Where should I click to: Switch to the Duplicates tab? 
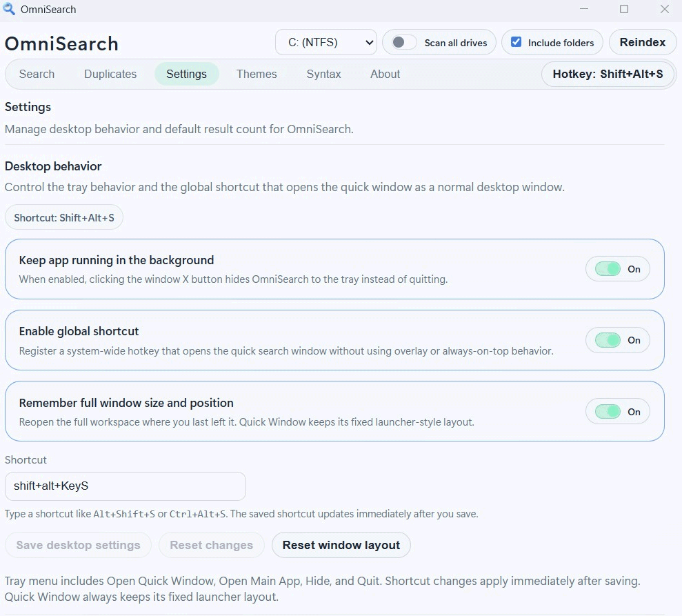pos(110,74)
